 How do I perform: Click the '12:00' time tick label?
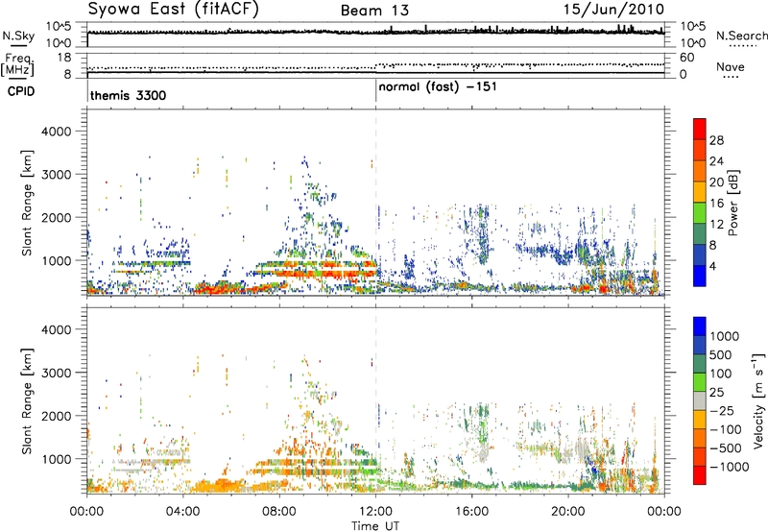pyautogui.click(x=375, y=512)
